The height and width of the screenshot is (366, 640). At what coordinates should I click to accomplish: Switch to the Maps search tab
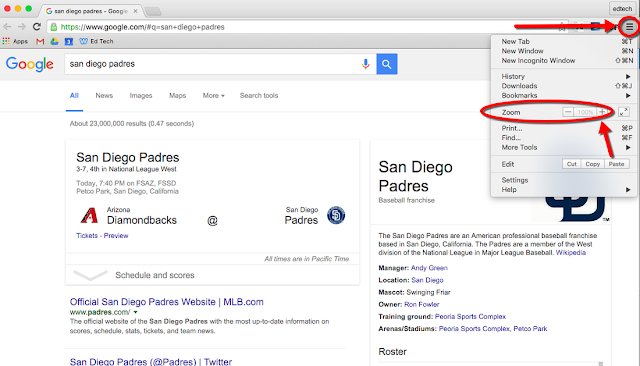point(178,95)
